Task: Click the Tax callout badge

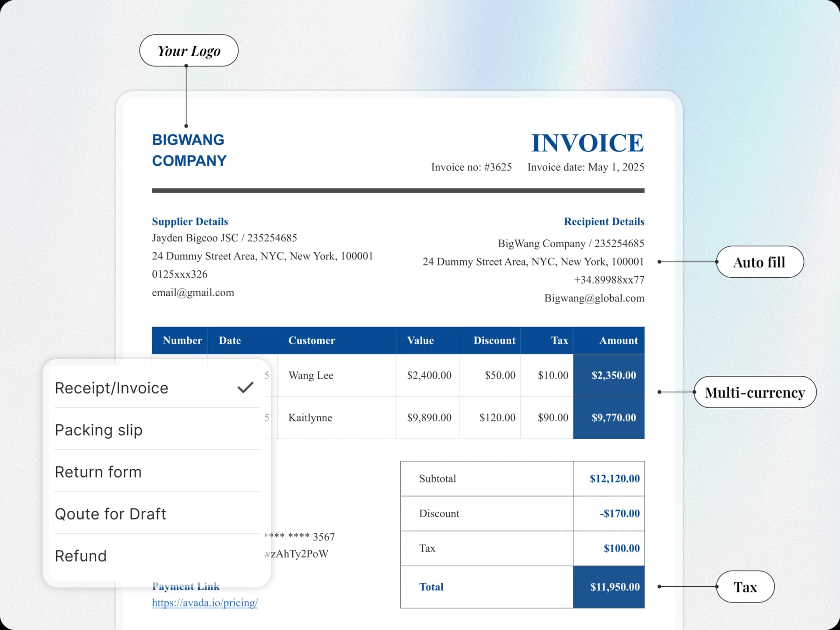Action: tap(745, 587)
